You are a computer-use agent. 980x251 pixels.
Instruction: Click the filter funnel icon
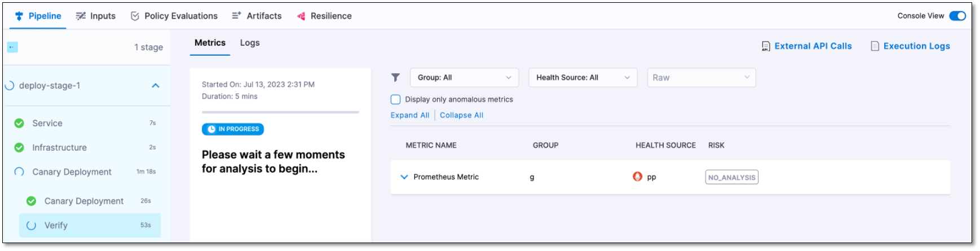(x=396, y=78)
